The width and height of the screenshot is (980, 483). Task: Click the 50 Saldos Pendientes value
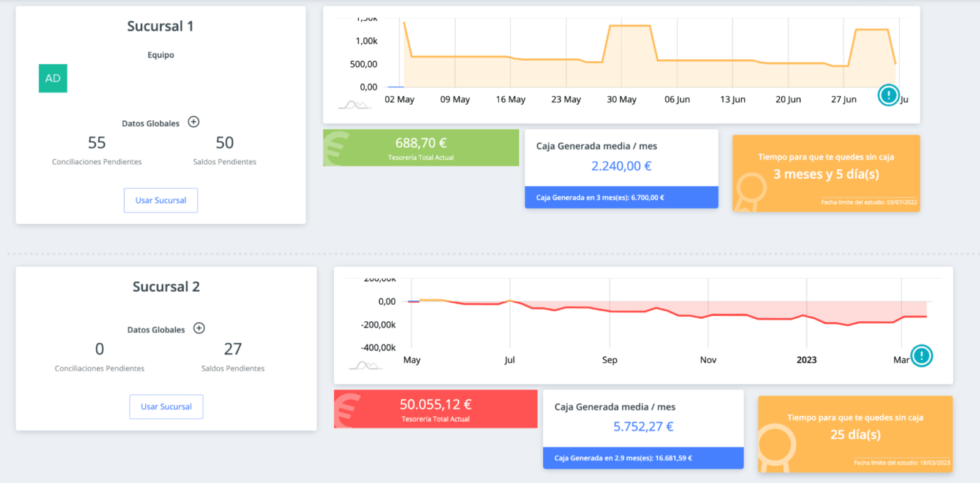point(225,143)
